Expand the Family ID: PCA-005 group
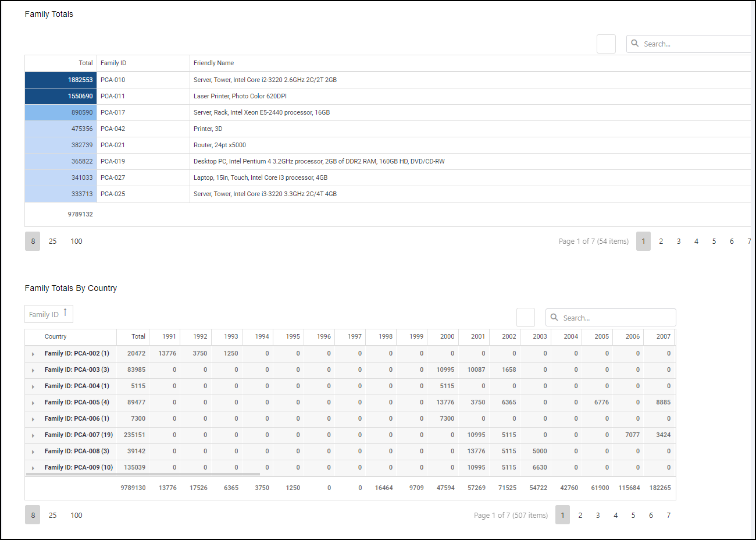 (x=33, y=403)
